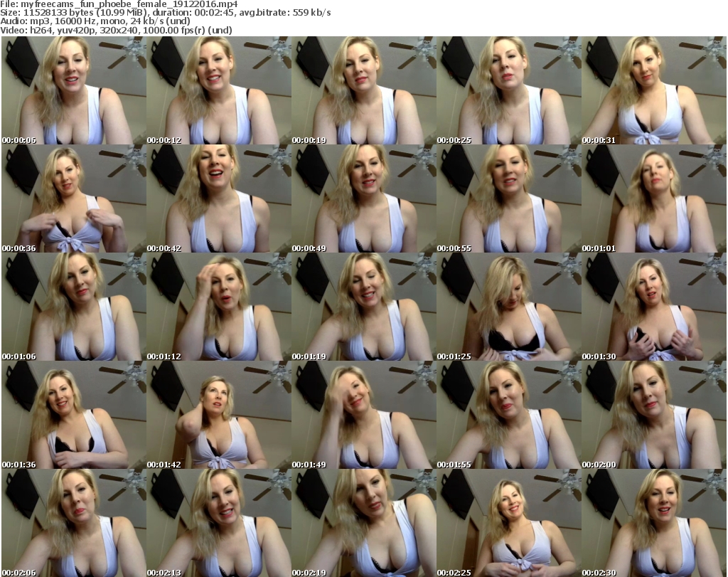Screen dimensions: 728x577
Task: Click the 'Audio: mp3, 16000 Hz' info line
Action: click(95, 21)
